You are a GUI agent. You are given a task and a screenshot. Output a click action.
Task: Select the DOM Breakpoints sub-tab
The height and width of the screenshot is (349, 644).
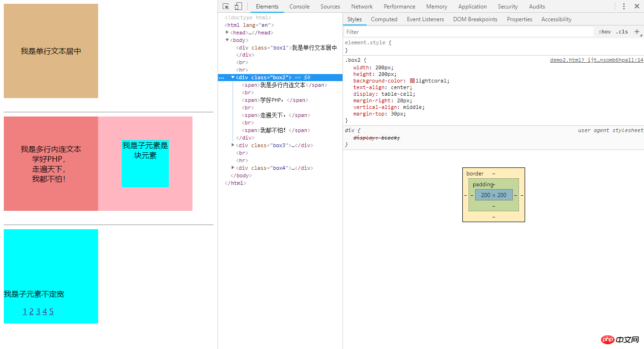(x=475, y=19)
